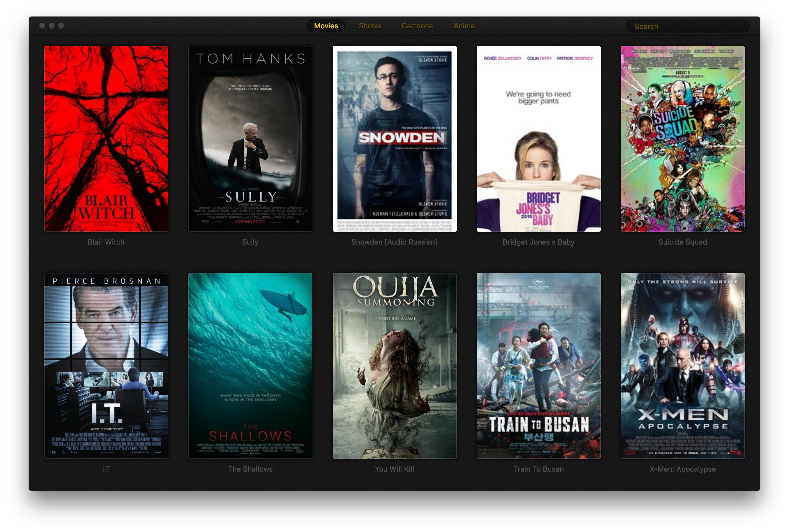Go to the Anime tab
Screen dimensions: 789x532
click(464, 26)
